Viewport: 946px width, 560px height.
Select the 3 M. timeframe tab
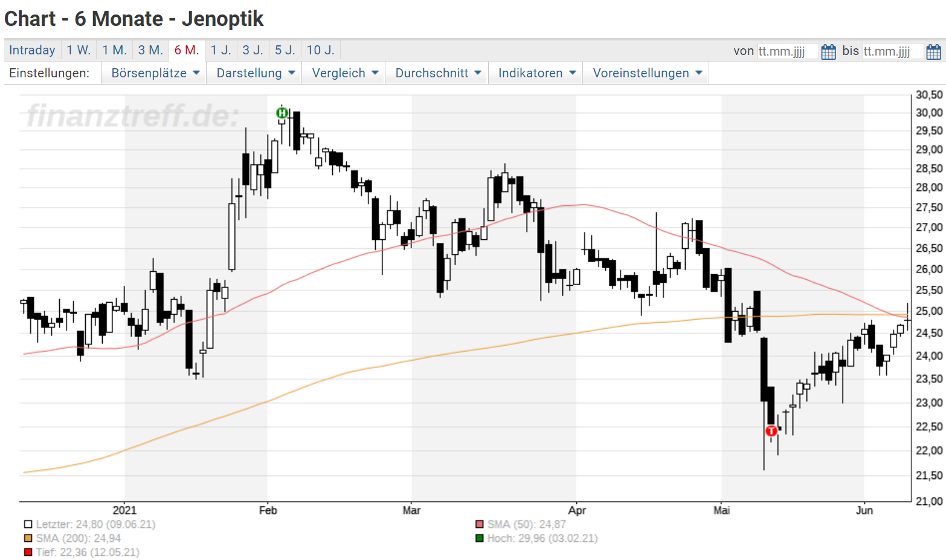pyautogui.click(x=150, y=50)
